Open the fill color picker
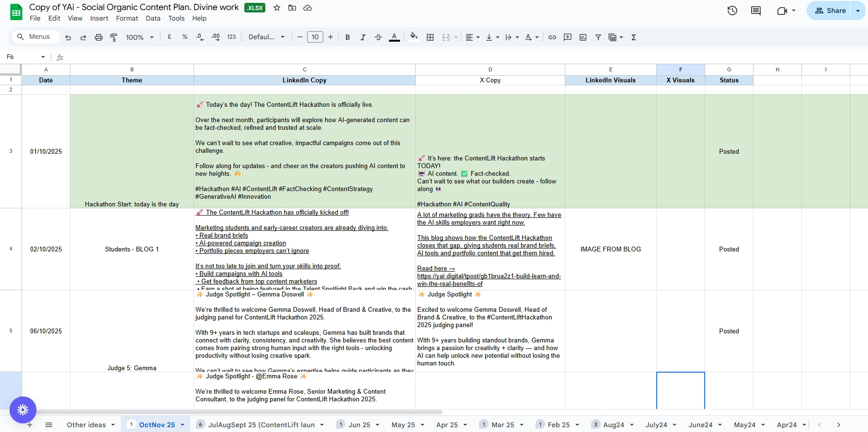This screenshot has width=868, height=432. coord(414,37)
